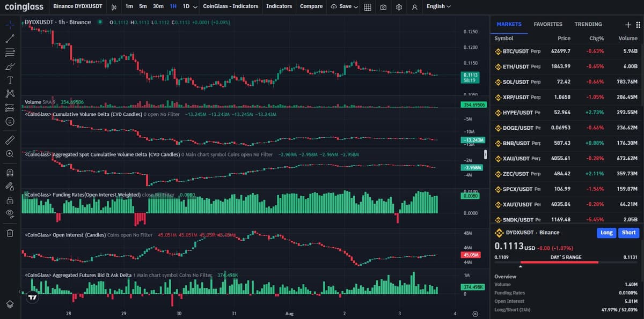Click the trash remove objects icon
The image size is (644, 319).
pyautogui.click(x=10, y=233)
